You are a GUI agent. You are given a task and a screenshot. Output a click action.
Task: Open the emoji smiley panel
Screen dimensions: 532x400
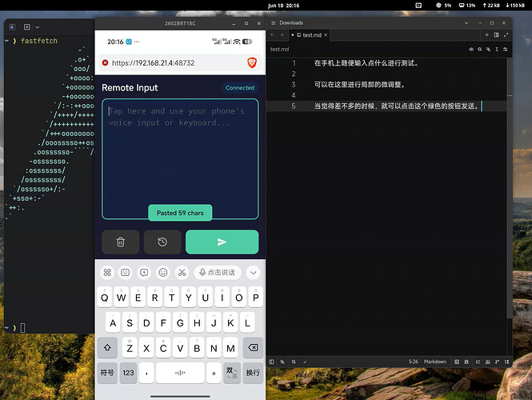[163, 273]
